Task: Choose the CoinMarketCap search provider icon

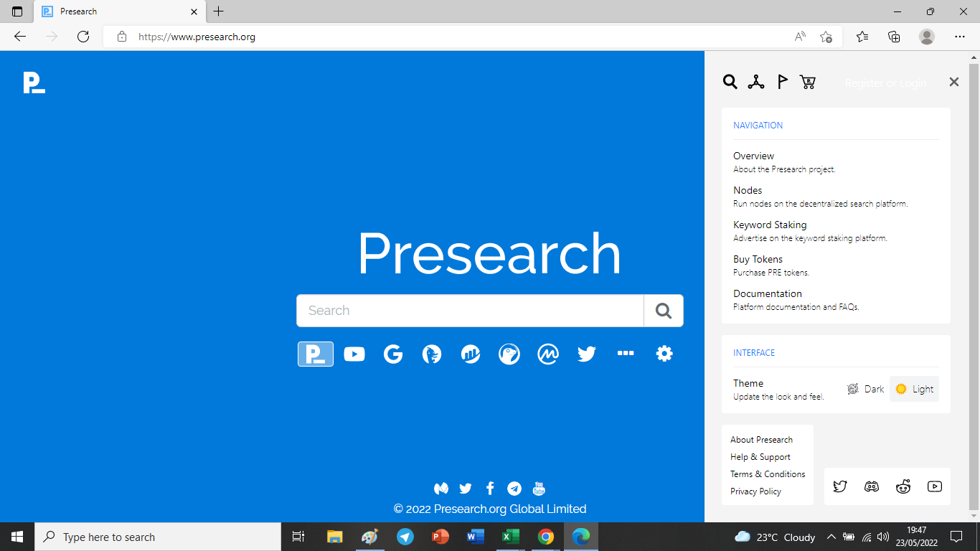Action: (x=548, y=354)
